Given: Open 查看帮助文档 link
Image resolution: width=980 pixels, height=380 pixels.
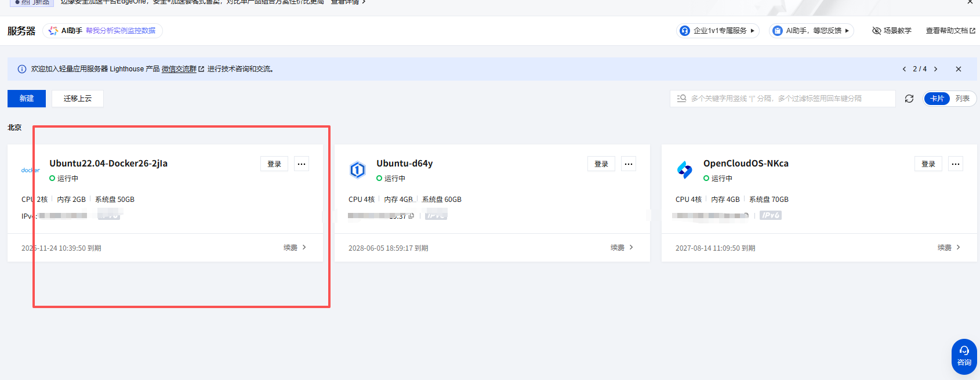Looking at the screenshot, I should pos(950,31).
